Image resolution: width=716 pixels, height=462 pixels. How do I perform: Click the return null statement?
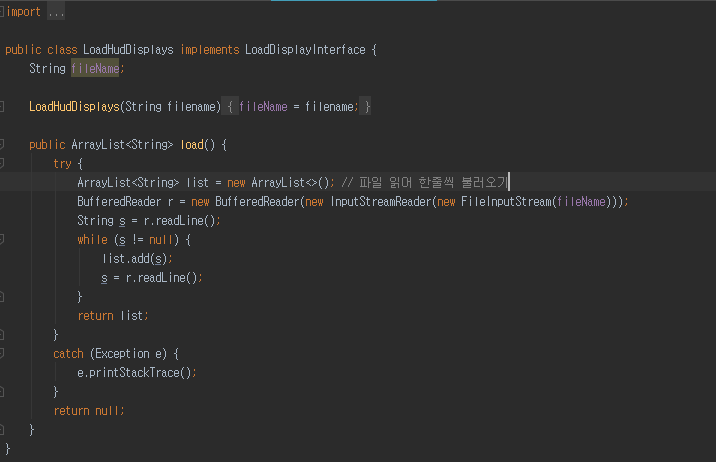pyautogui.click(x=89, y=410)
